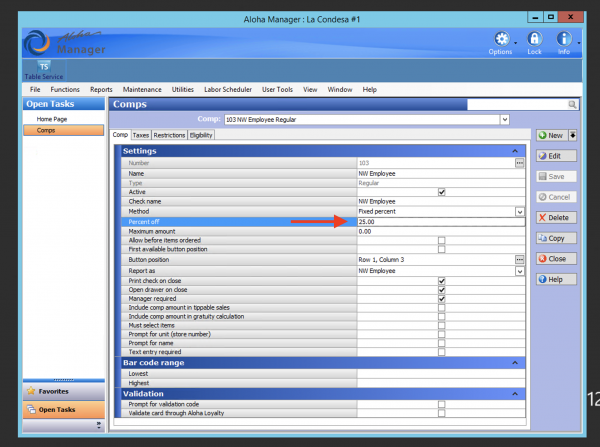Viewport: 600px width, 447px height.
Task: Collapse the Validation section
Action: (515, 394)
